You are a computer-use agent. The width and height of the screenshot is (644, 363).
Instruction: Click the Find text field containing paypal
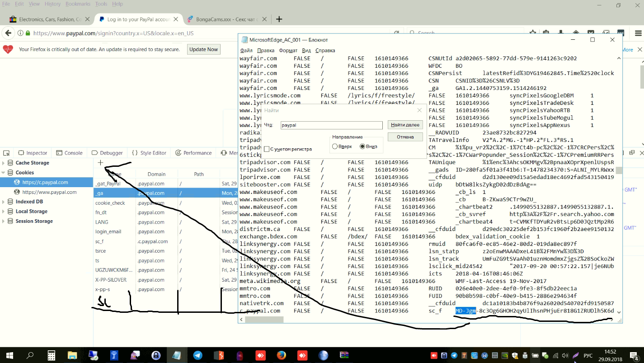332,125
